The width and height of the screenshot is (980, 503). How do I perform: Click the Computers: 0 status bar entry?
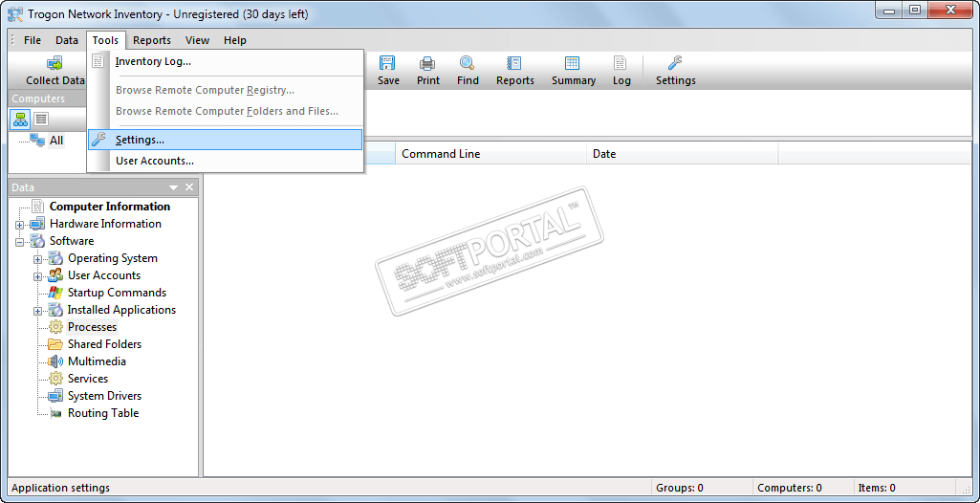tap(790, 488)
